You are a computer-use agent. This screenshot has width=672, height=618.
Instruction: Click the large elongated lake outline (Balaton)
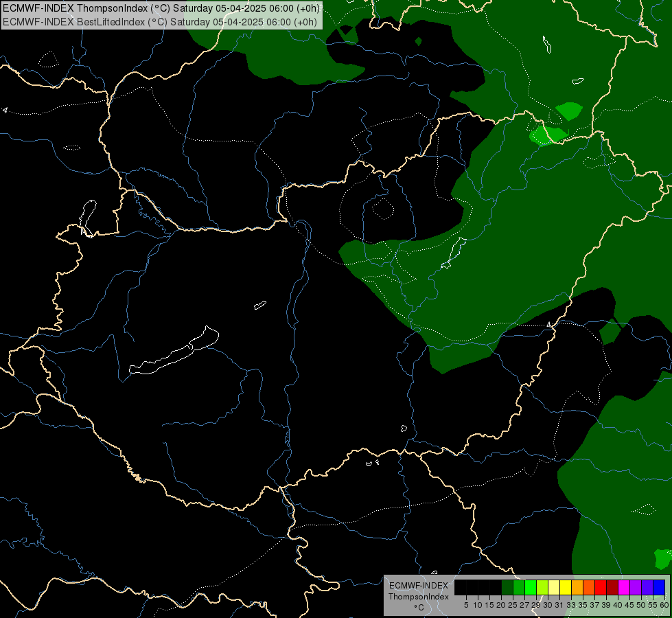tap(174, 352)
